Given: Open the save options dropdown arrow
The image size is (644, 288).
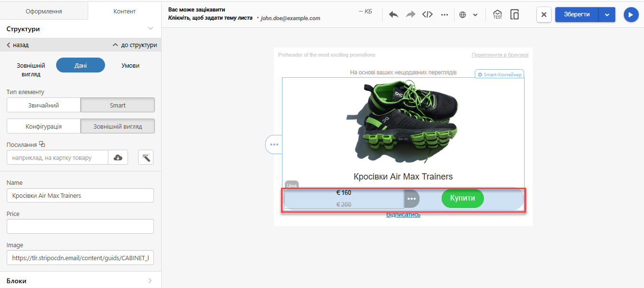Looking at the screenshot, I should tap(607, 15).
